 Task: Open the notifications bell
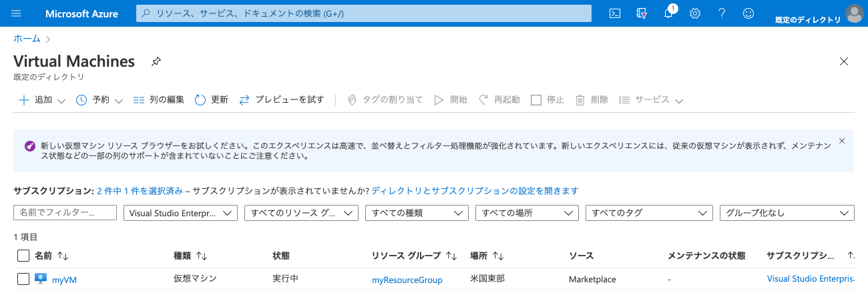[669, 13]
